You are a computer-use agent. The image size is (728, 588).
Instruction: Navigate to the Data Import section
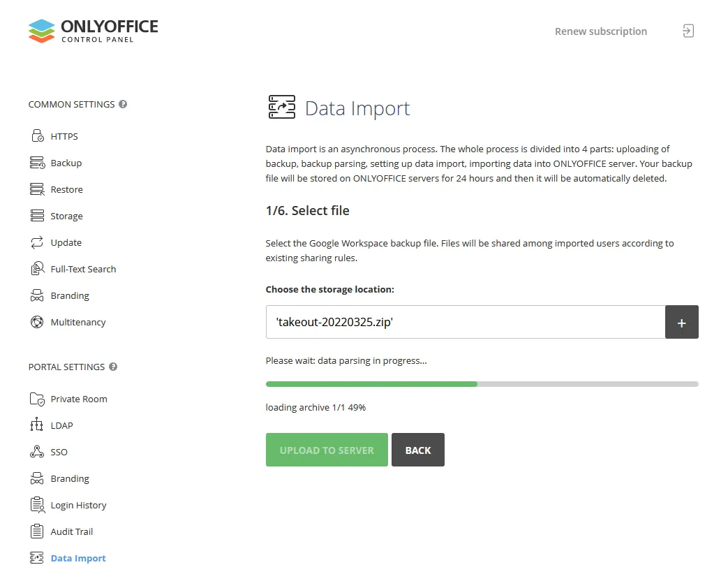pyautogui.click(x=78, y=557)
